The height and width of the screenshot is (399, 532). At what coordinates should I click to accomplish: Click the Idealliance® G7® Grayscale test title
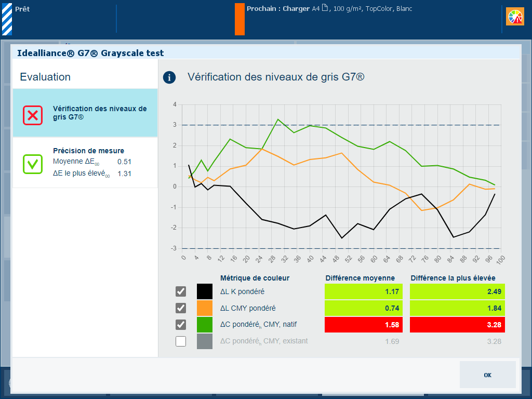(90, 54)
